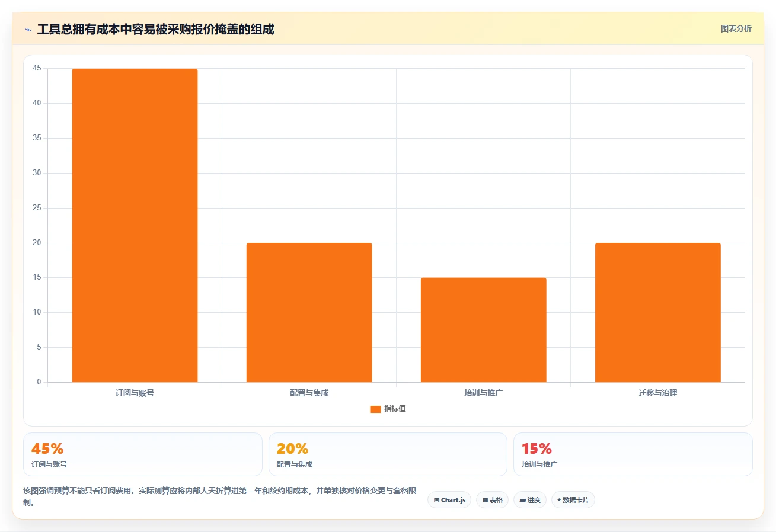Viewport: 776px width, 532px height.
Task: Click the lightning icon beside the title
Action: 28,30
